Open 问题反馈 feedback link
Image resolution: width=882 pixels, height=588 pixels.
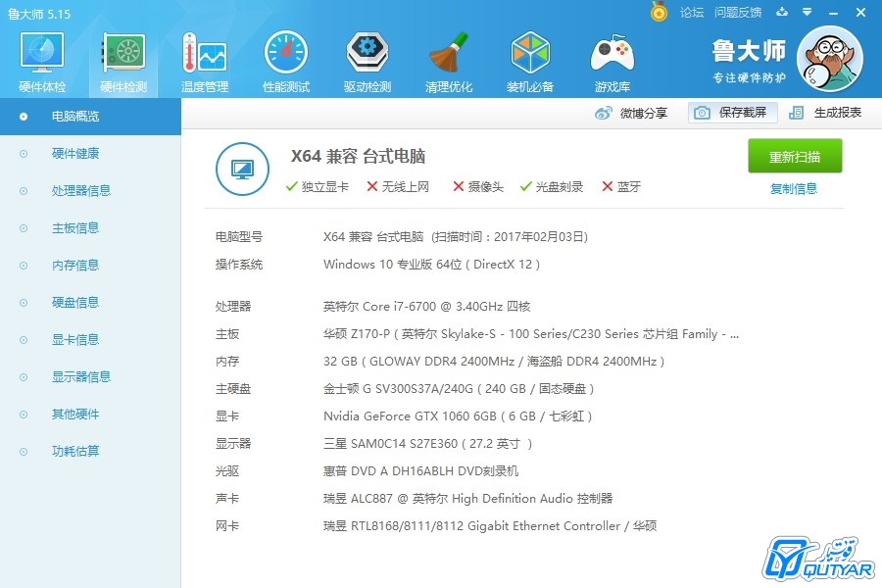click(x=737, y=13)
